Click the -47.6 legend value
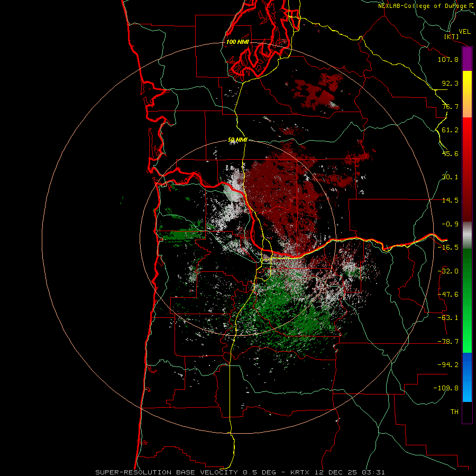The width and height of the screenshot is (476, 476). 448,295
